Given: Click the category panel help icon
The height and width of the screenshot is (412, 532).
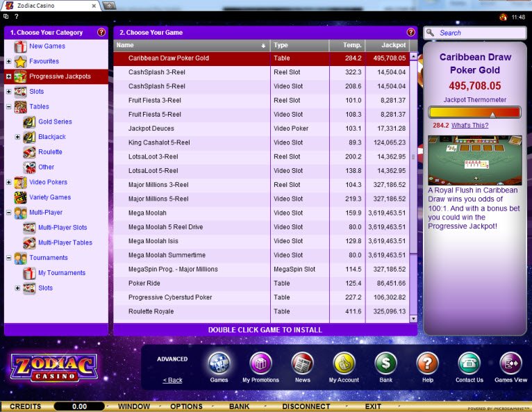Looking at the screenshot, I should pos(101,32).
